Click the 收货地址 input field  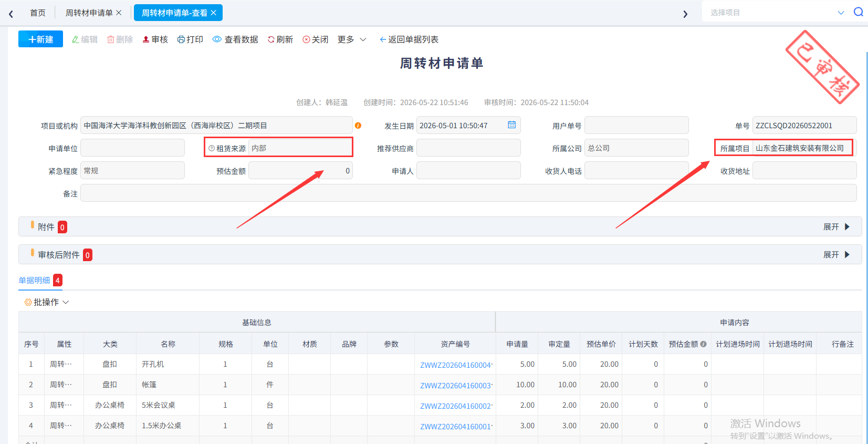click(804, 170)
